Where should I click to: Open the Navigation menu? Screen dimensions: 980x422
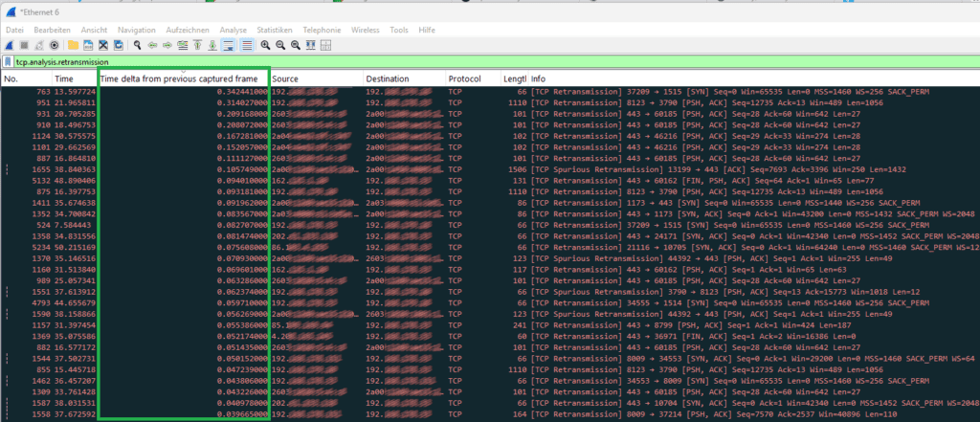(136, 30)
